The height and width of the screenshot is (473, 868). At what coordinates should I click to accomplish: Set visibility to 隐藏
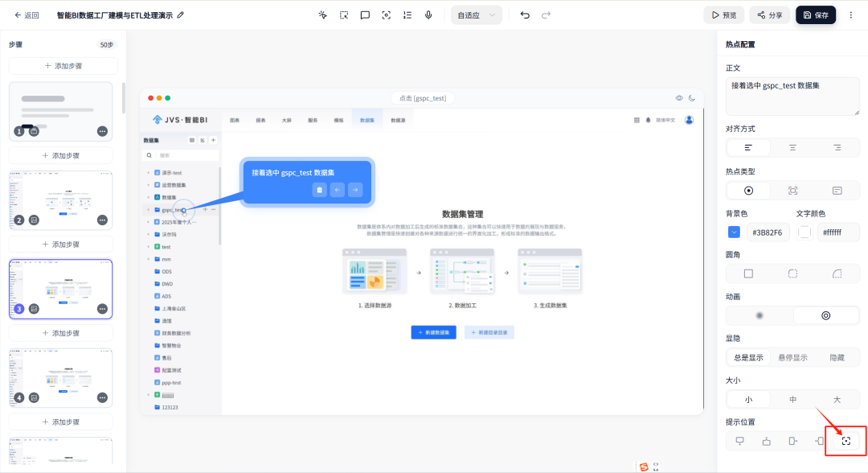[837, 358]
